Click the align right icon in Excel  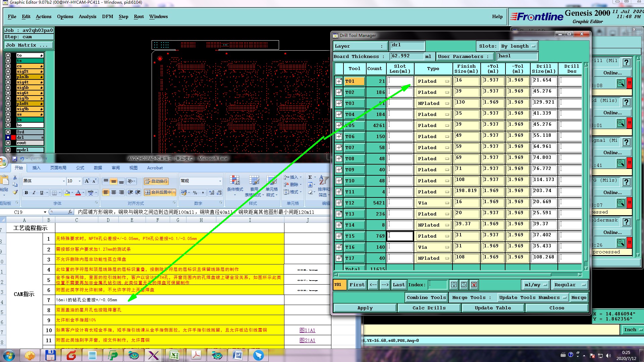[x=121, y=192]
